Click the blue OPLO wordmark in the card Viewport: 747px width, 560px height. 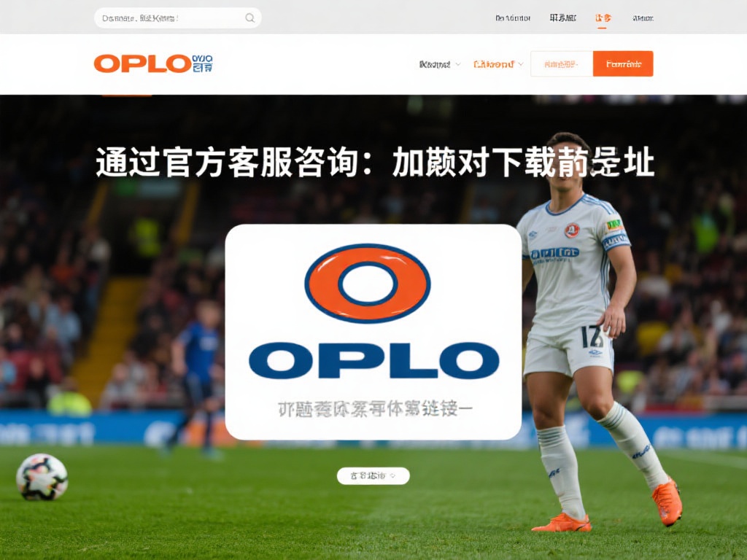[373, 360]
